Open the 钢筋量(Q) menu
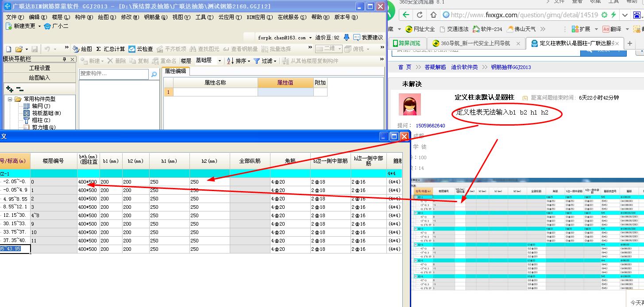The width and height of the screenshot is (644, 307). [x=155, y=17]
